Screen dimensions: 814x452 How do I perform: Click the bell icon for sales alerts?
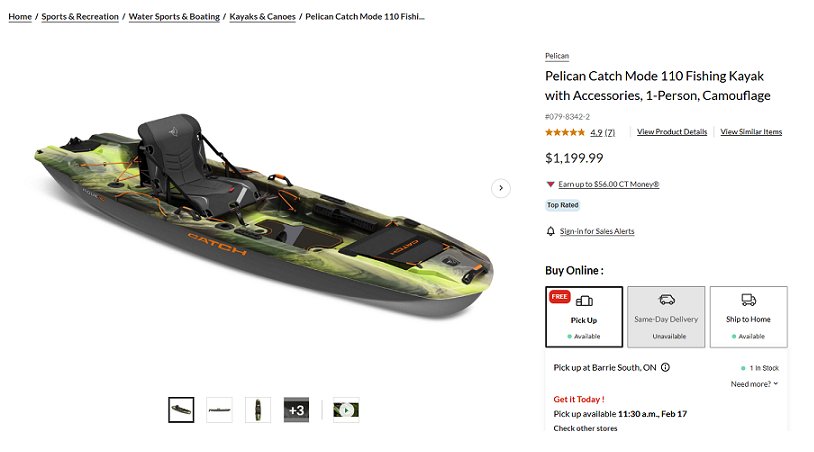click(x=550, y=231)
